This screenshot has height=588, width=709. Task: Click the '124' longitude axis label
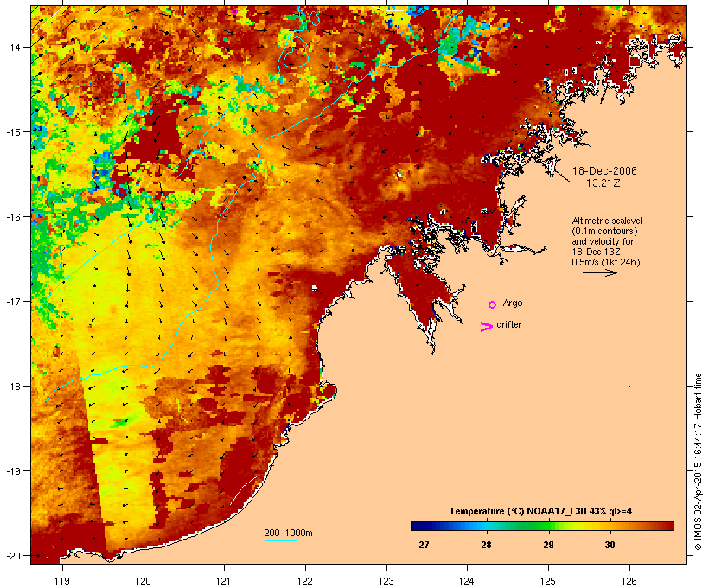coord(467,581)
